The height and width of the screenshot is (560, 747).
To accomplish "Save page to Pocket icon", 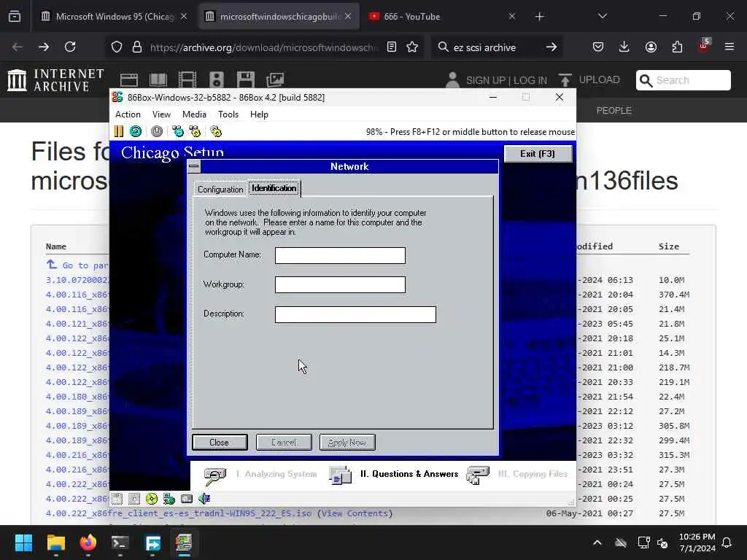I will [x=598, y=47].
